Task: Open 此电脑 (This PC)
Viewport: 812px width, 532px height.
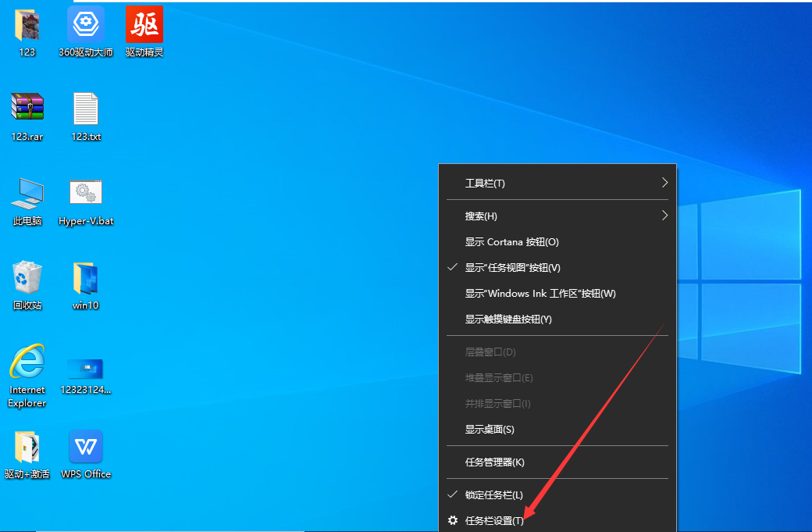Action: coord(27,192)
